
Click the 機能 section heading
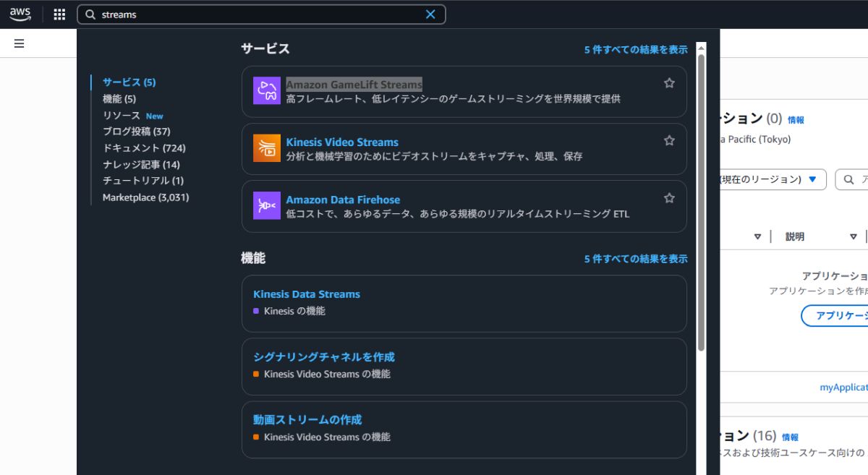[x=253, y=258]
